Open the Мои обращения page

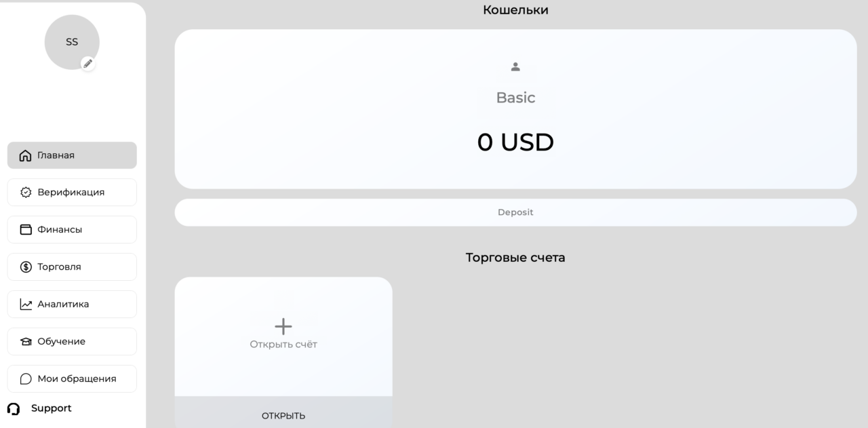pos(72,379)
